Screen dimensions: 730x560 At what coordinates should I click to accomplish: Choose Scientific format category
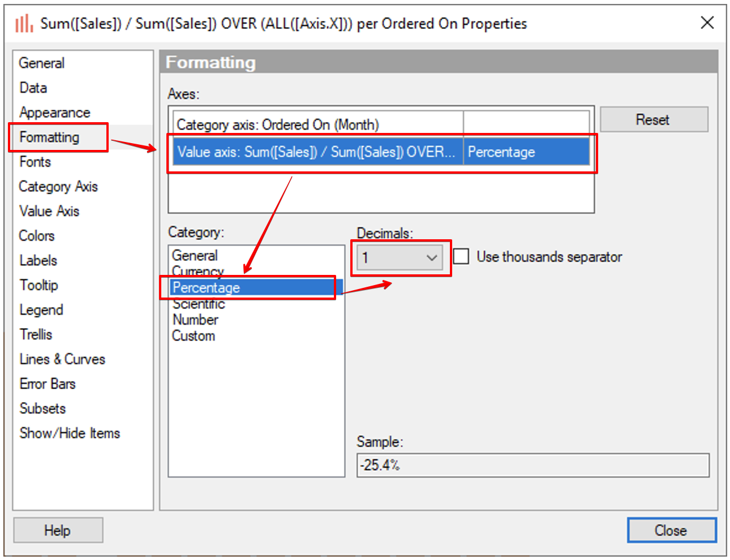click(x=199, y=304)
